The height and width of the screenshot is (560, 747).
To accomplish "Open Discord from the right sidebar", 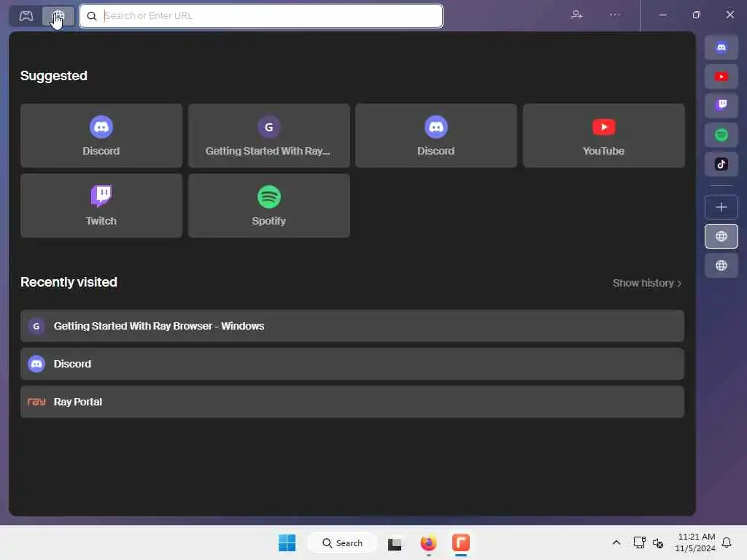I will click(x=721, y=47).
